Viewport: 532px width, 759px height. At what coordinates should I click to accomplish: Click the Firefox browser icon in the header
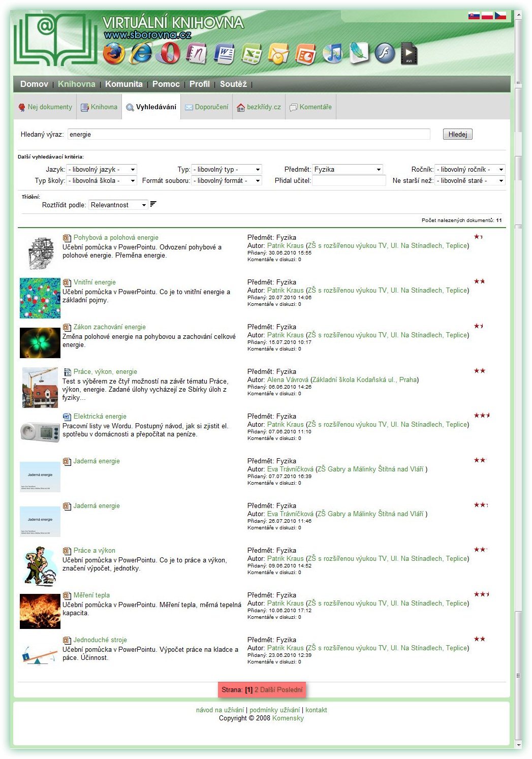point(114,53)
